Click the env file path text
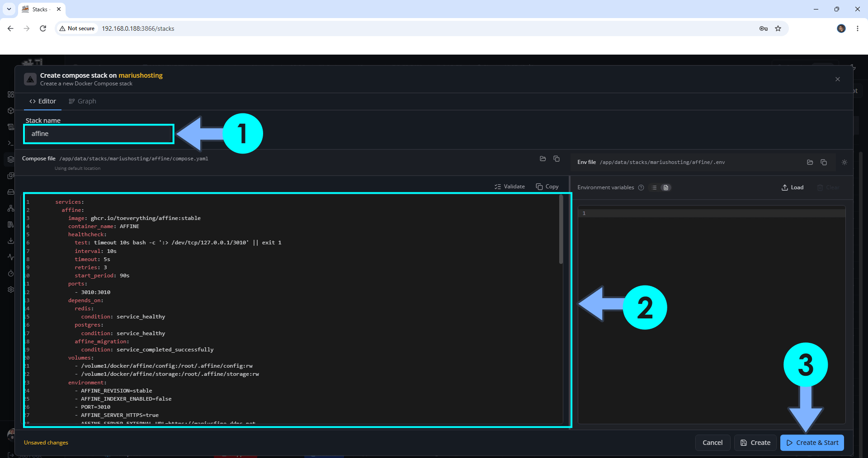Image resolution: width=868 pixels, height=458 pixels. click(662, 162)
